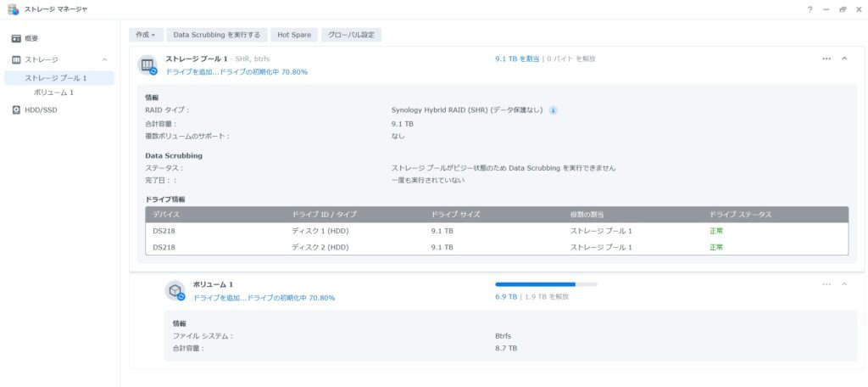Click the info icon next to SHR type
Screen dimensions: 868x387
point(553,110)
